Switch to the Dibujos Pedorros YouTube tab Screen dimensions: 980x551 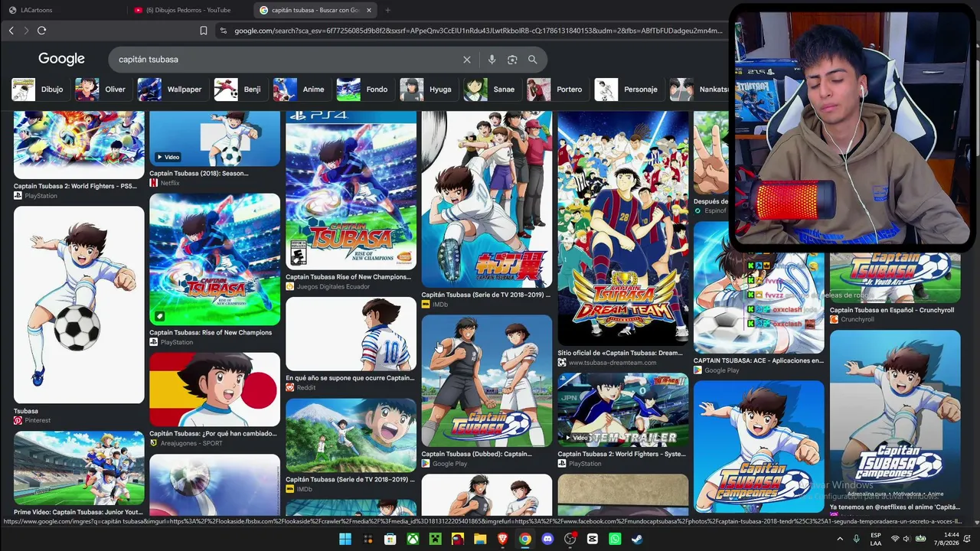click(x=188, y=10)
